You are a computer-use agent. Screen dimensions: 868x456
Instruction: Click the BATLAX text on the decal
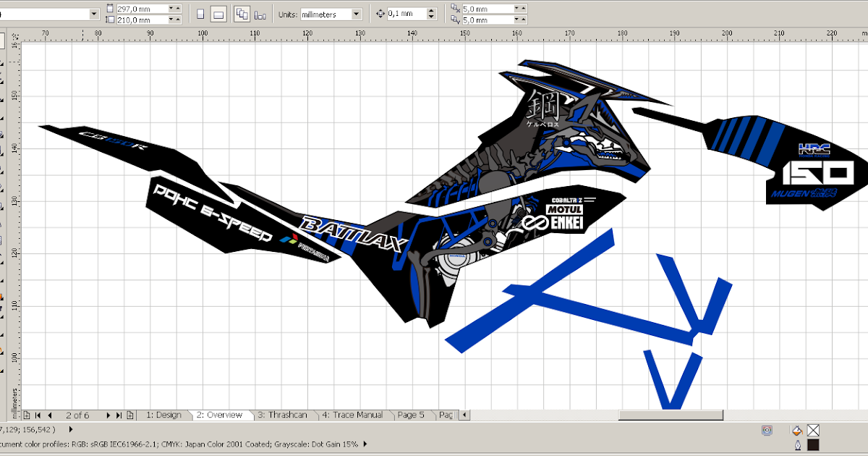click(x=352, y=235)
